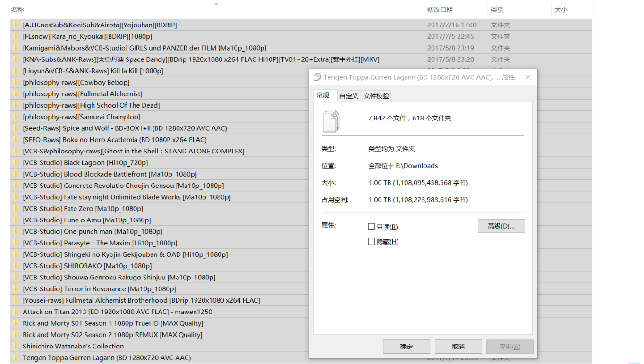Click folder icon of Samurai Champloo row
The image size is (644, 364).
pos(16,117)
